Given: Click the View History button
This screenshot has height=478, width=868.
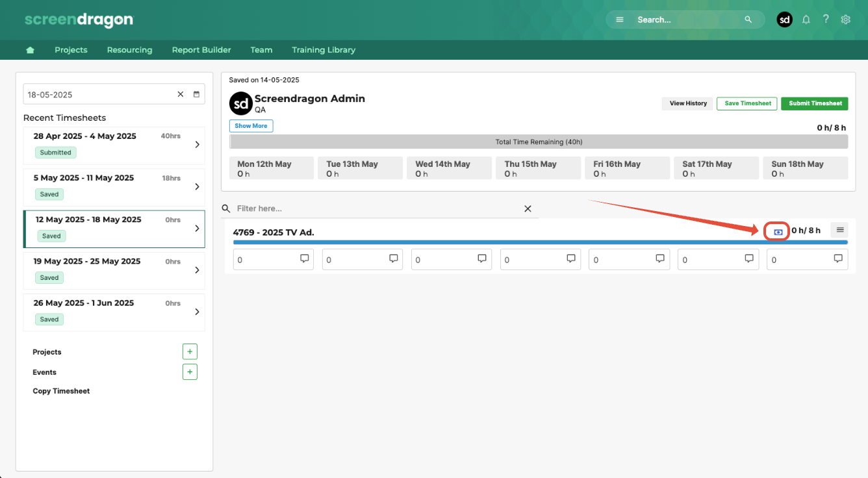Looking at the screenshot, I should [688, 103].
